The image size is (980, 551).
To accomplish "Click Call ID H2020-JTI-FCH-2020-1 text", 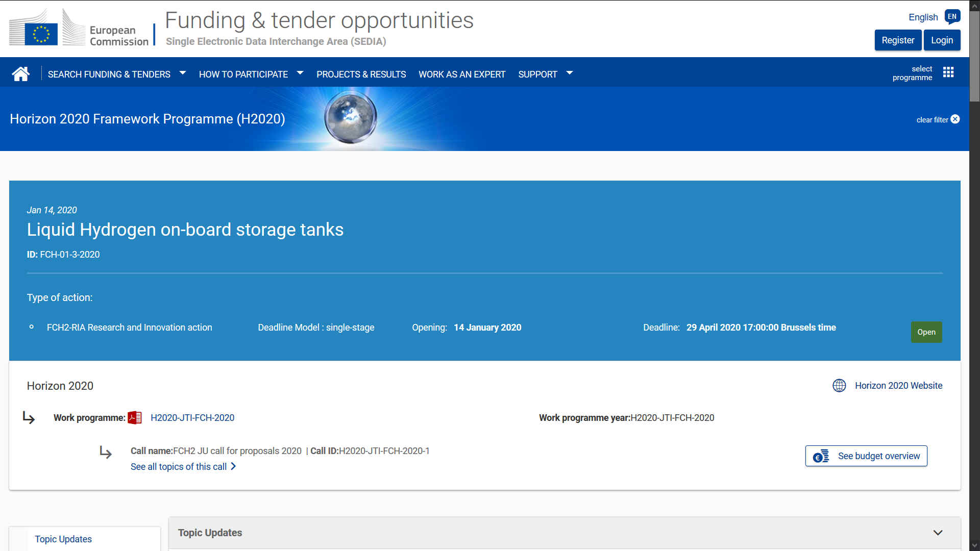I will [x=370, y=451].
